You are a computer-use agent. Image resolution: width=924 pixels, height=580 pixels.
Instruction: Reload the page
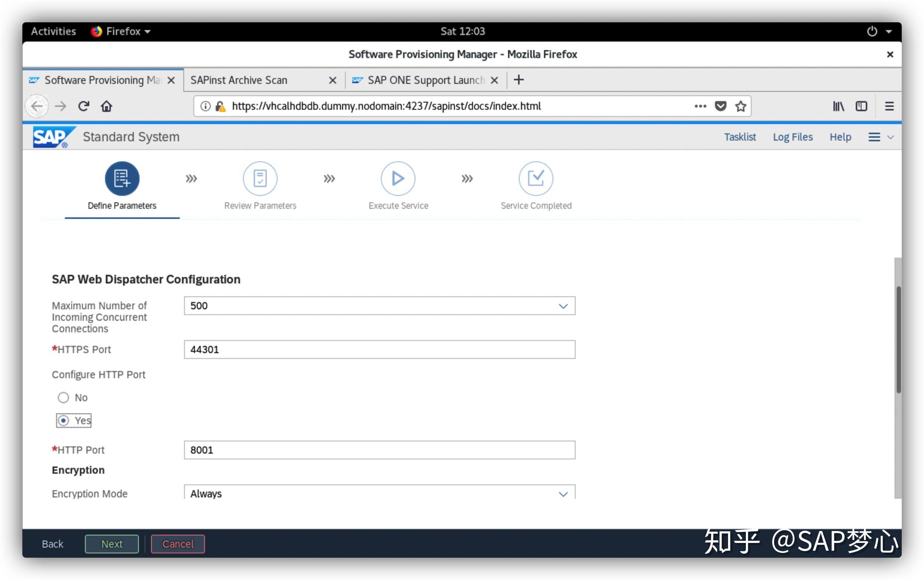click(x=83, y=106)
